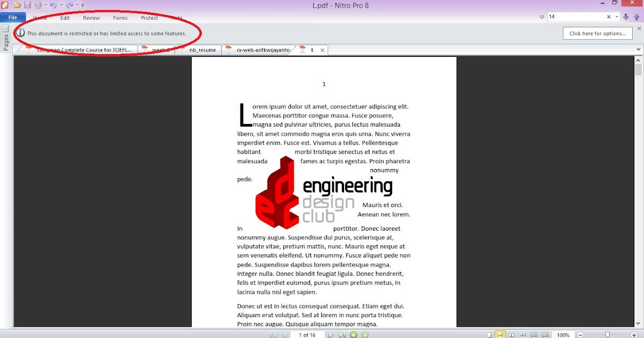Go to the last page button

[x=342, y=335]
